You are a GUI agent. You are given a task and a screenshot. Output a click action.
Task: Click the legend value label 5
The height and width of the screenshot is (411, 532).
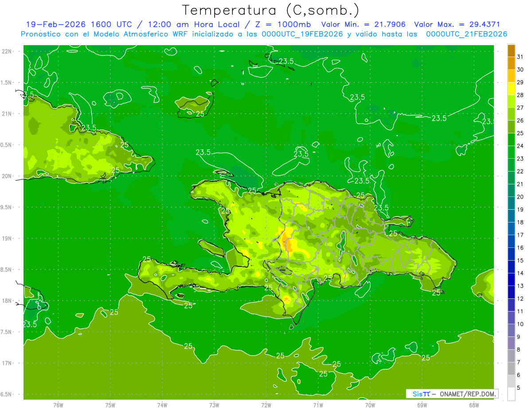[518, 388]
